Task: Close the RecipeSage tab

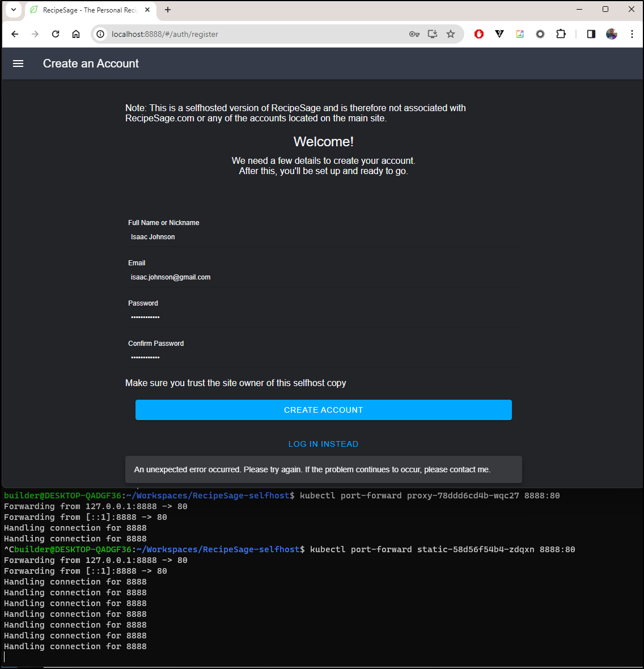Action: 147,10
